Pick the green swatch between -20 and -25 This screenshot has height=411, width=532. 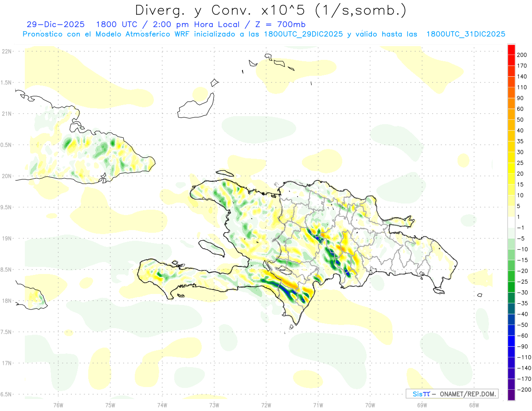[x=511, y=276]
